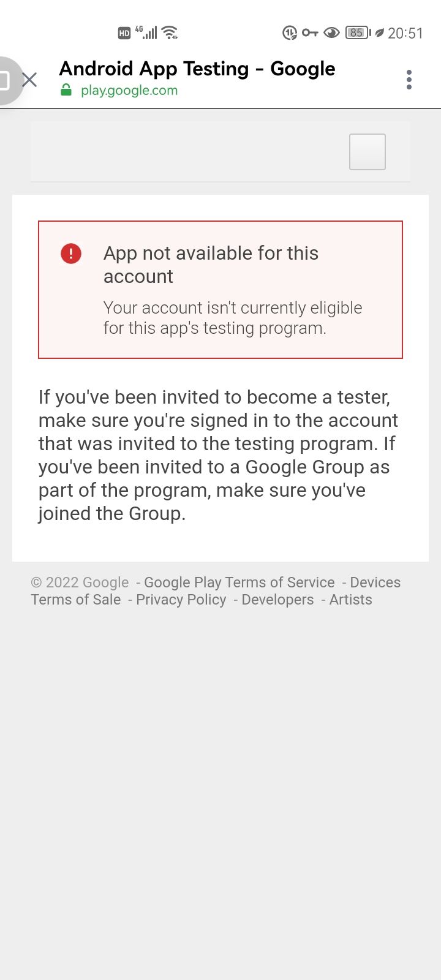Tap the grey square account placeholder
441x980 pixels.
367,151
